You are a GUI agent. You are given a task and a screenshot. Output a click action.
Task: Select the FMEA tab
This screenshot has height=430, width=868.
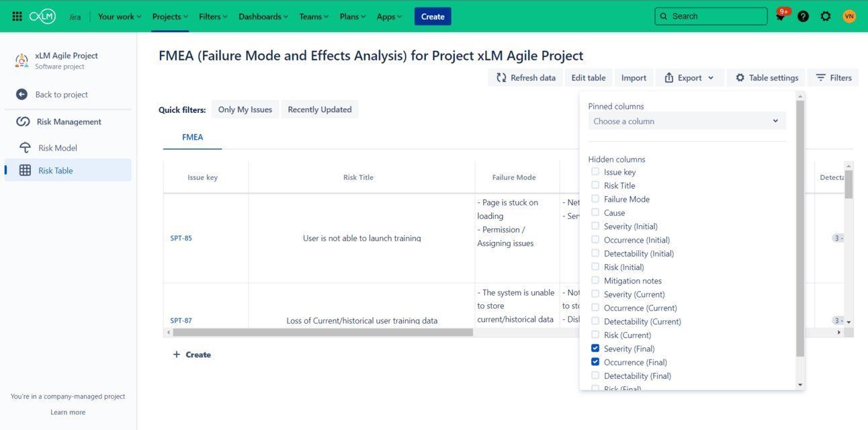[x=192, y=137]
